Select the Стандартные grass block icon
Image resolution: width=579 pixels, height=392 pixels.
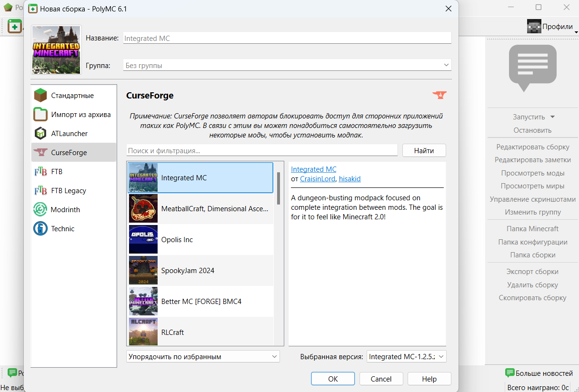click(x=40, y=95)
